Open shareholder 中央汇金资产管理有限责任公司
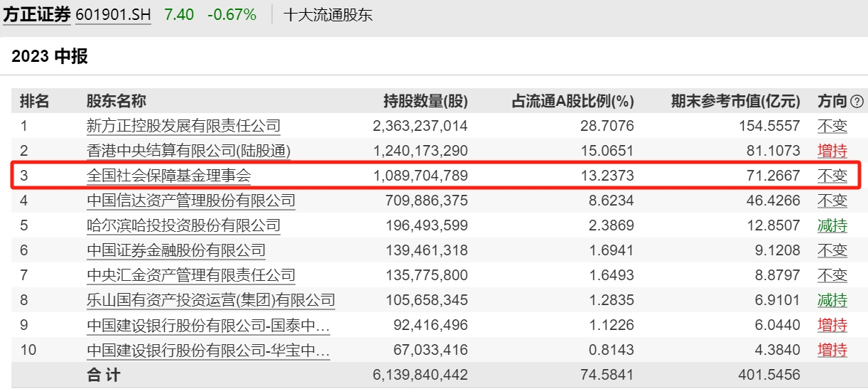The width and height of the screenshot is (868, 389). (191, 275)
